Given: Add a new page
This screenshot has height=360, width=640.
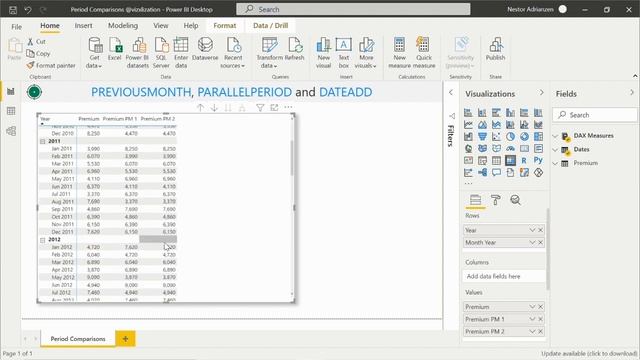Looking at the screenshot, I should pyautogui.click(x=125, y=339).
